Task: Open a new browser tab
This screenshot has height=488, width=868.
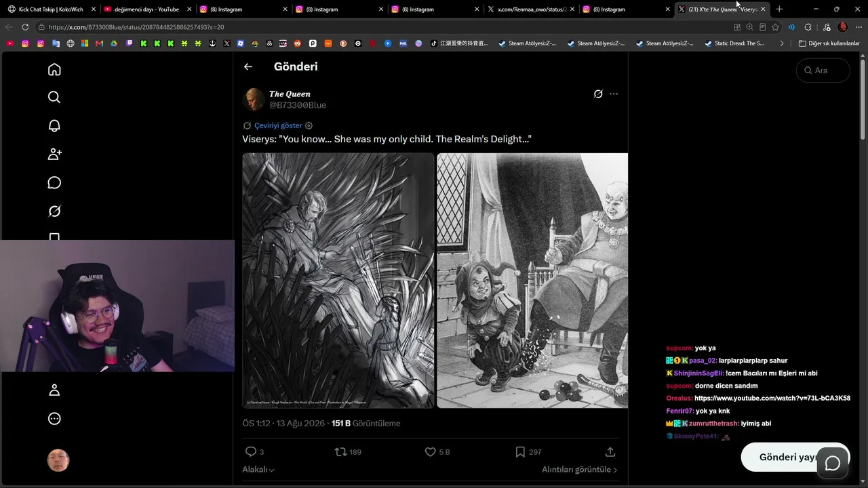Action: coord(779,9)
